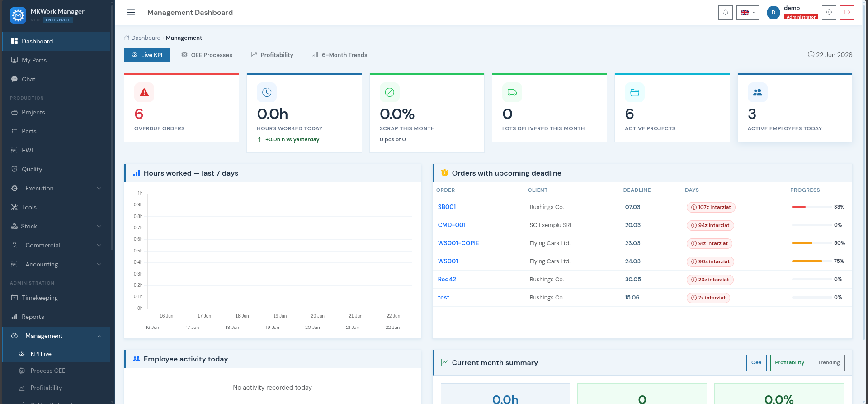Click the active employees people icon
This screenshot has height=404, width=868.
pos(757,92)
